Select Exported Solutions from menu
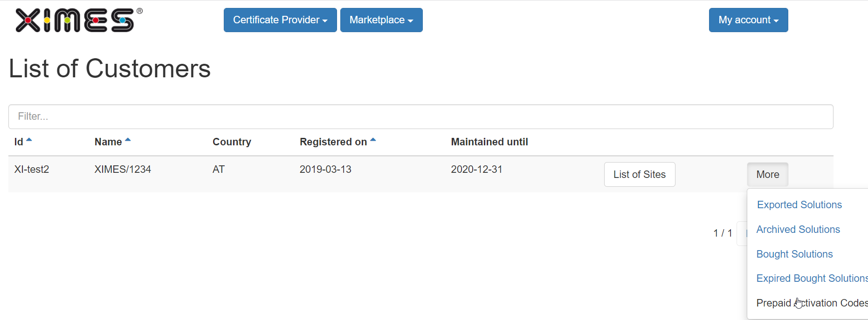The height and width of the screenshot is (320, 868). [x=799, y=205]
